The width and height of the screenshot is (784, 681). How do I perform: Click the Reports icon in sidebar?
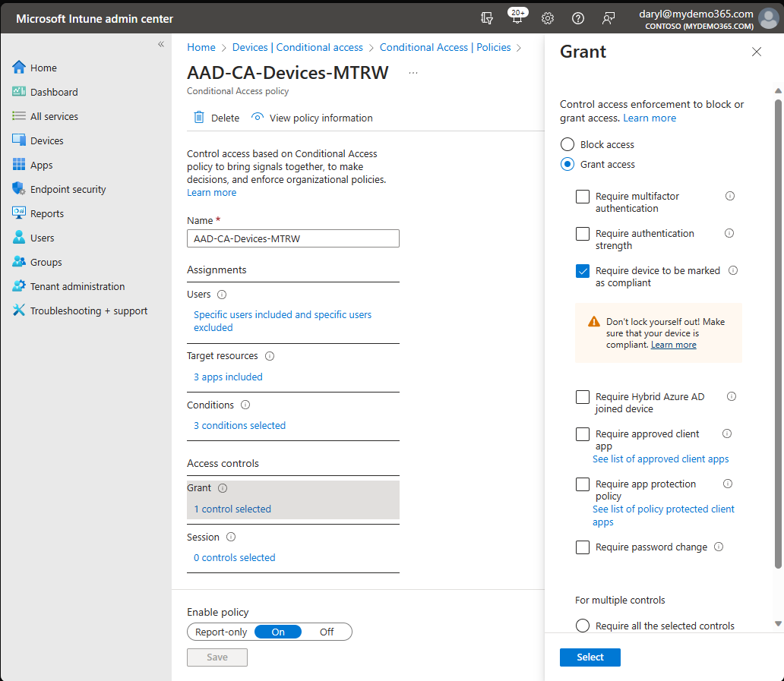click(x=19, y=213)
